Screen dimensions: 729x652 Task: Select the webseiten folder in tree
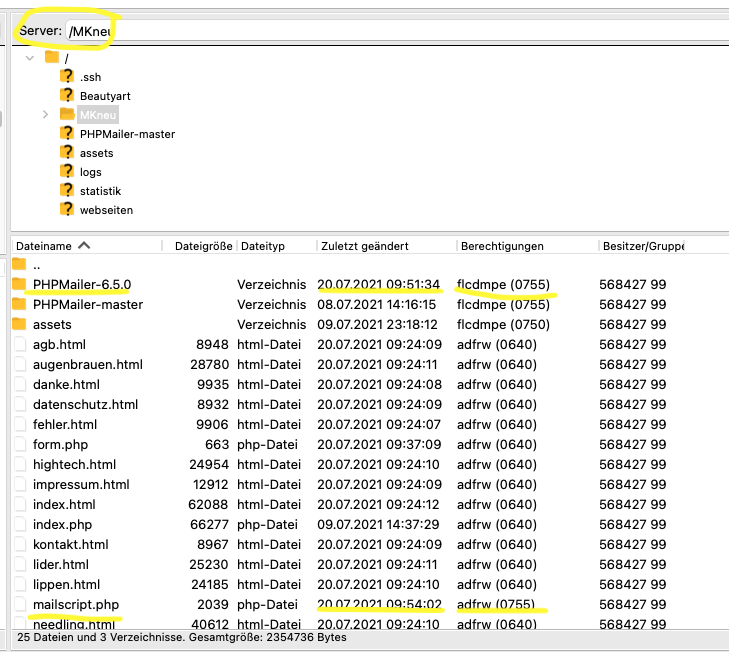tap(106, 210)
